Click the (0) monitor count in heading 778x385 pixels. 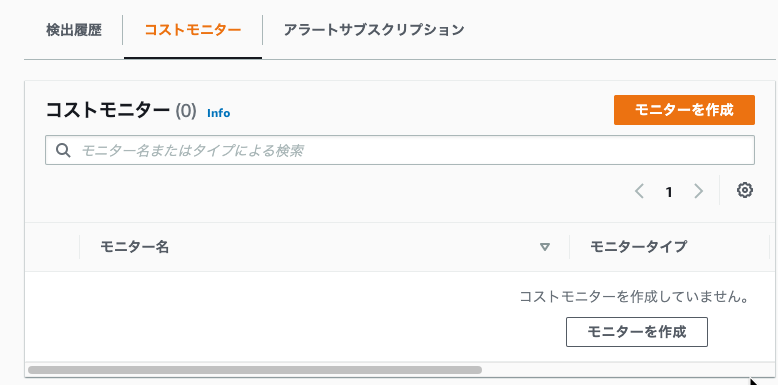tap(186, 111)
